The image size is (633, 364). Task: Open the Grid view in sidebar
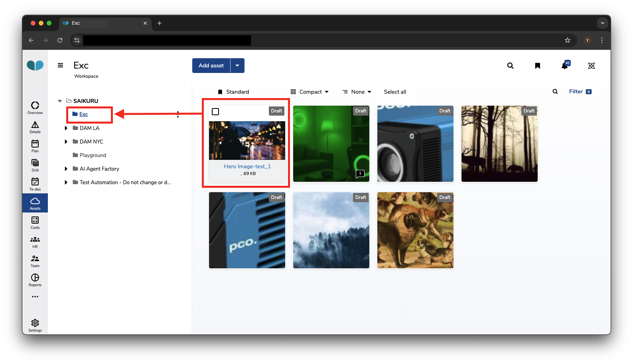tap(35, 165)
